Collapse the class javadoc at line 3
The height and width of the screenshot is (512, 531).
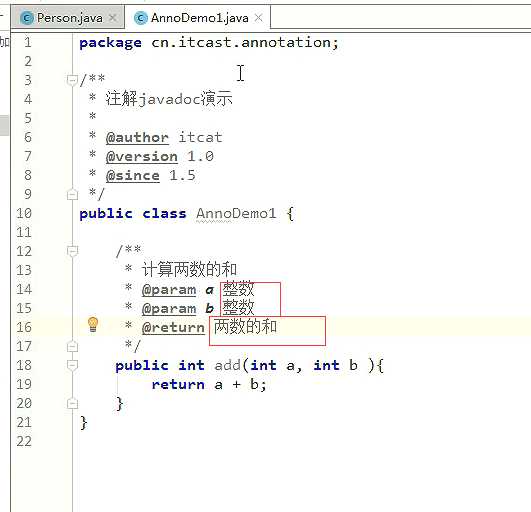pyautogui.click(x=72, y=80)
